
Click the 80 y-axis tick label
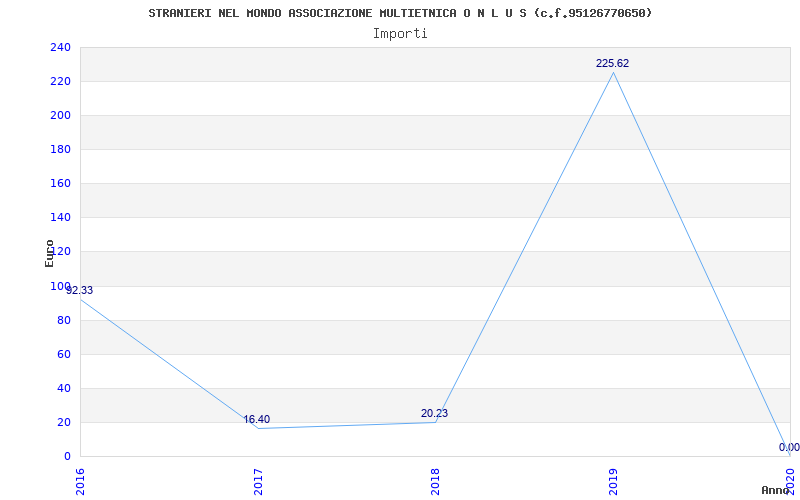click(x=64, y=320)
